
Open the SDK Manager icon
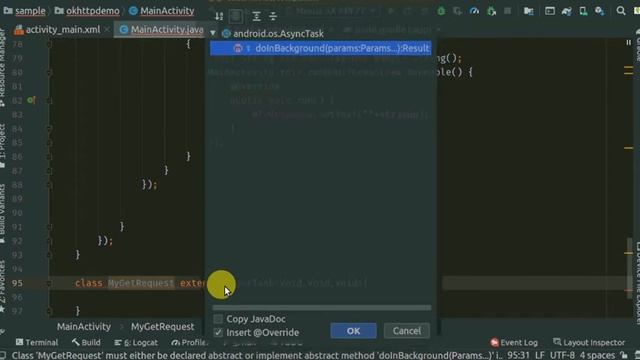coord(600,11)
